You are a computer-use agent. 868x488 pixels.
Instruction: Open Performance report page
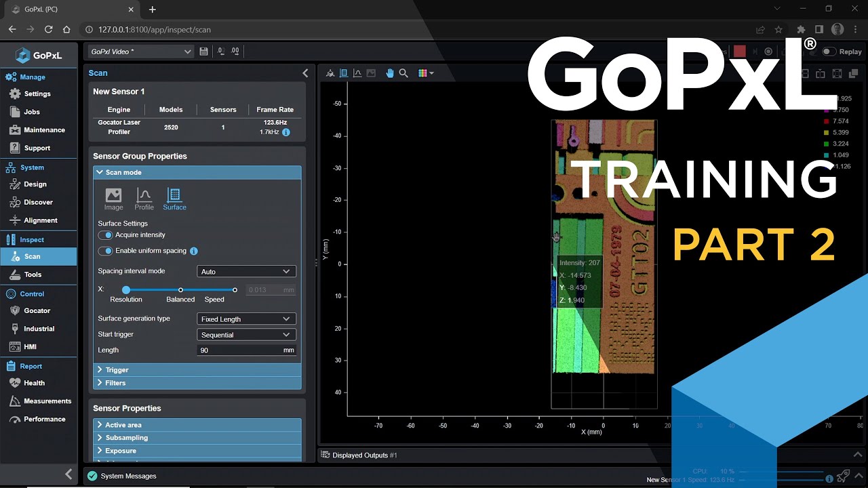pyautogui.click(x=39, y=419)
